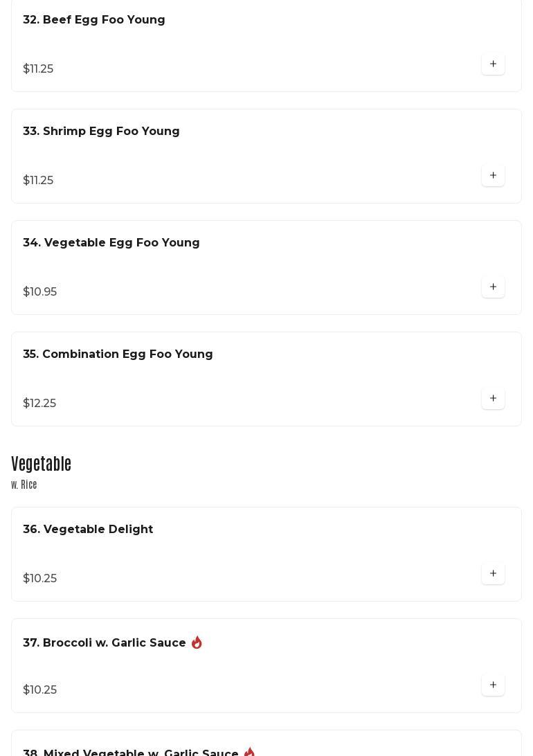Click spicy flame icon beside Broccoli w. Garlic Sauce

click(x=197, y=642)
